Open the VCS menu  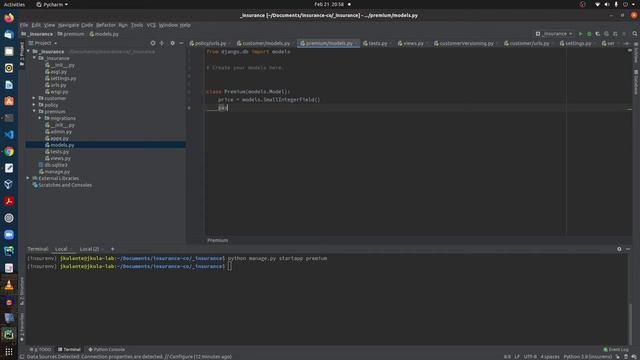point(151,25)
